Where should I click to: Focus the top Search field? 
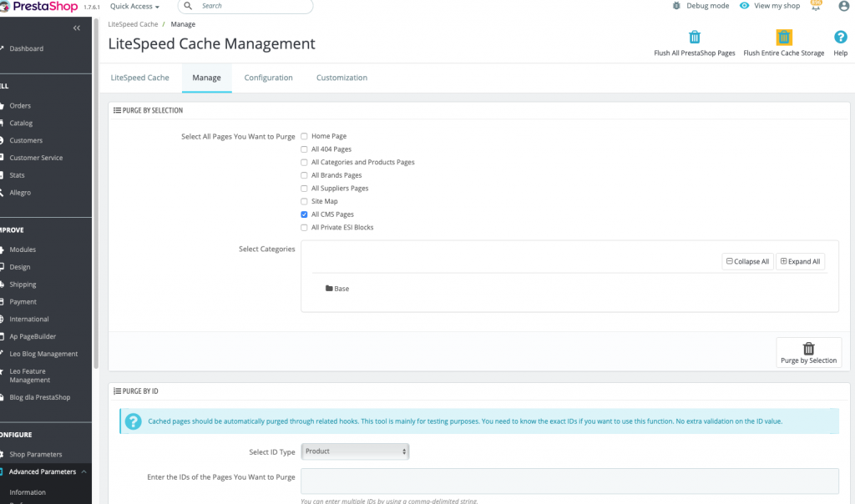245,7
